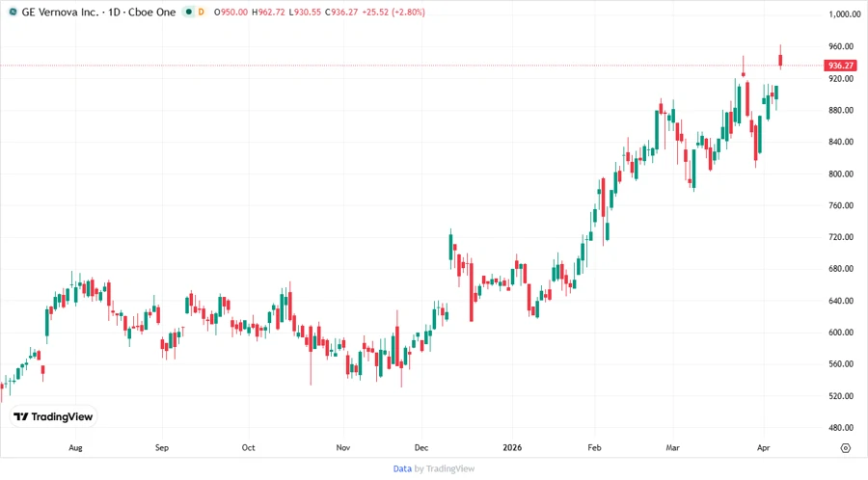Click the Apr time axis label
This screenshot has width=868, height=480.
coord(764,447)
